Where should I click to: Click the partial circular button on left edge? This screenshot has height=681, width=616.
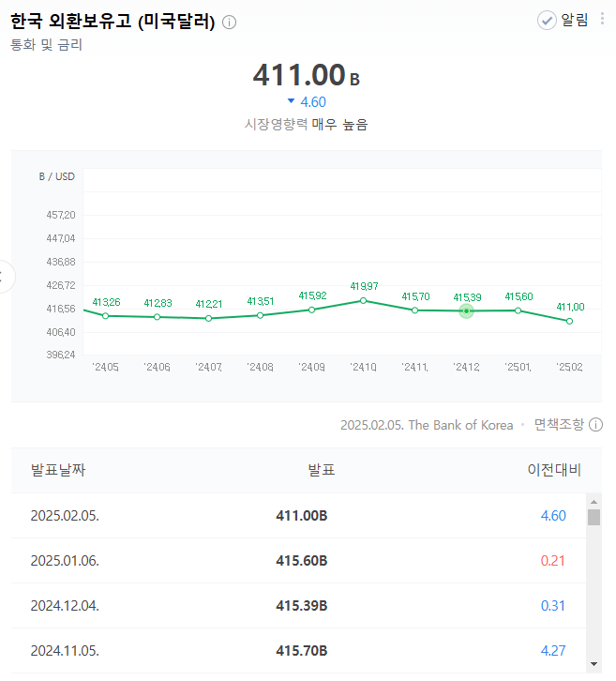click(6, 277)
